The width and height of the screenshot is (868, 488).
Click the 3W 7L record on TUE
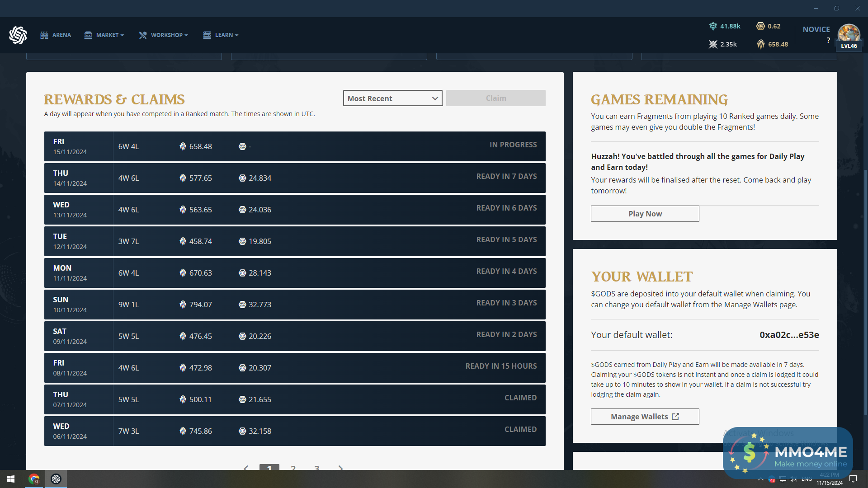(128, 241)
